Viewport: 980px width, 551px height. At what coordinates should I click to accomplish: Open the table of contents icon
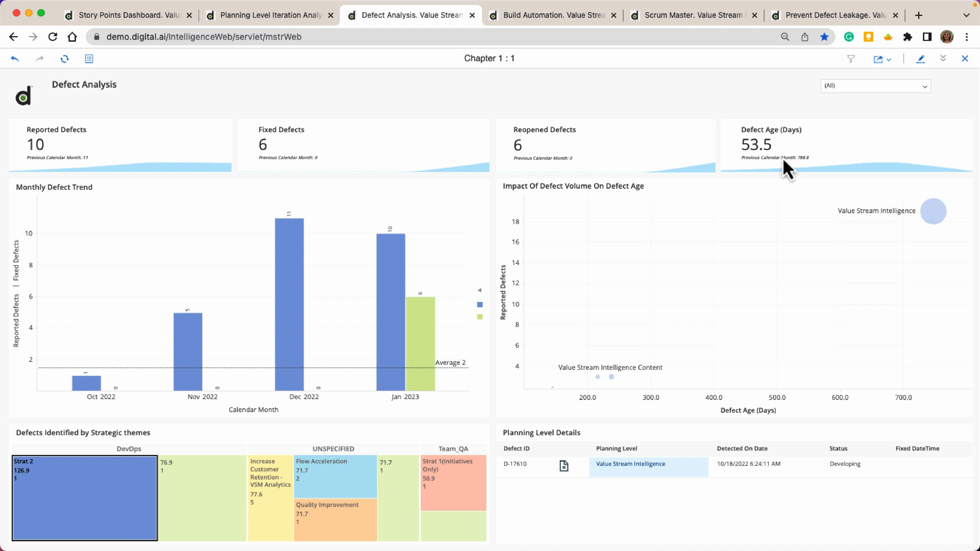[89, 59]
